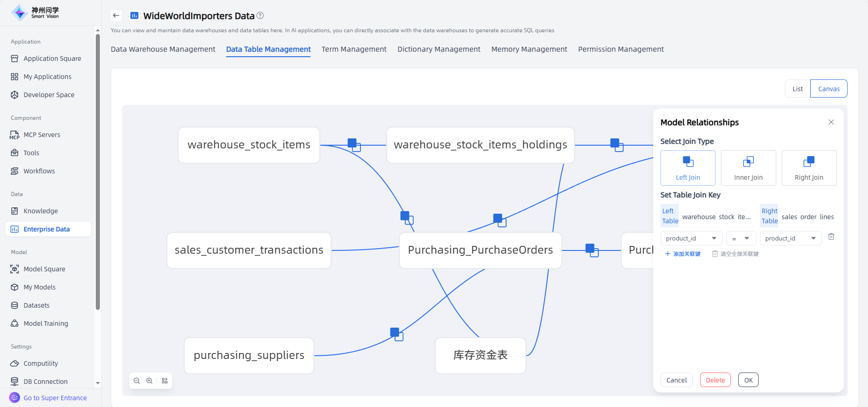Click the back arrow beside WideWorldImporters Data
The image size is (868, 407).
click(116, 15)
